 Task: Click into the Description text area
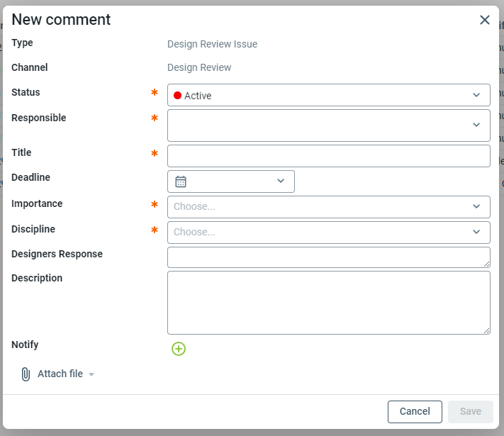(x=328, y=303)
